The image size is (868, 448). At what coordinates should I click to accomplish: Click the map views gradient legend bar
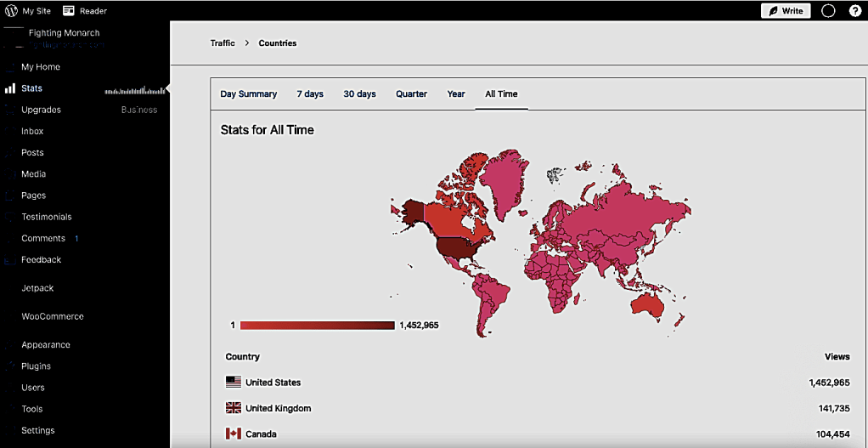point(317,326)
